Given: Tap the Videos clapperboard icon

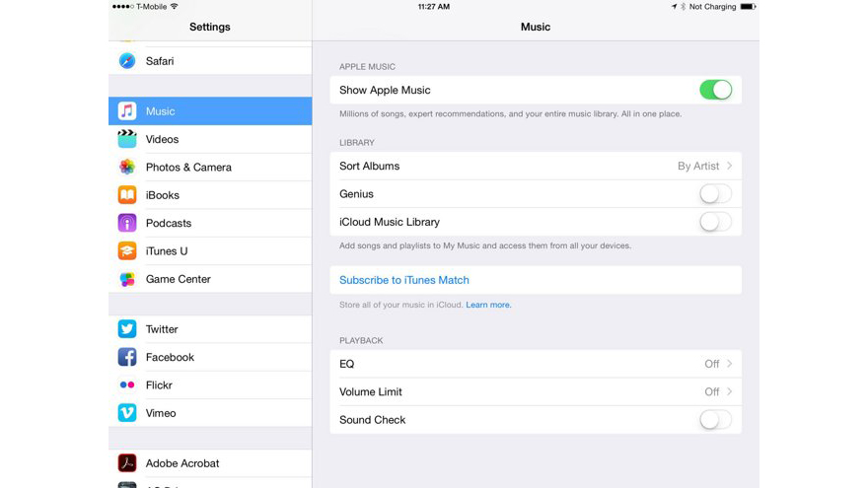Looking at the screenshot, I should click(127, 139).
